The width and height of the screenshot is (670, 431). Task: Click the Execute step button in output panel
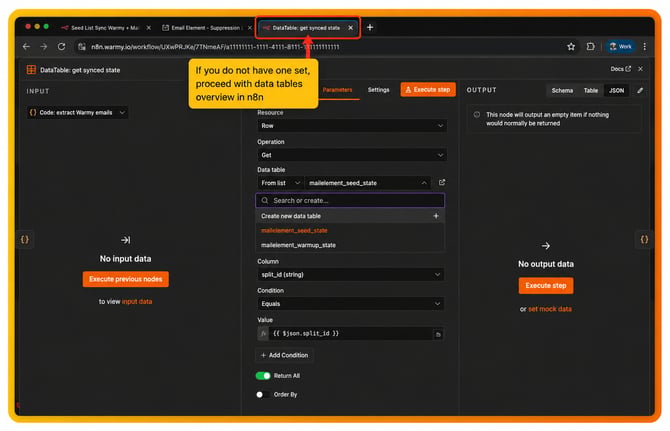[x=546, y=285]
